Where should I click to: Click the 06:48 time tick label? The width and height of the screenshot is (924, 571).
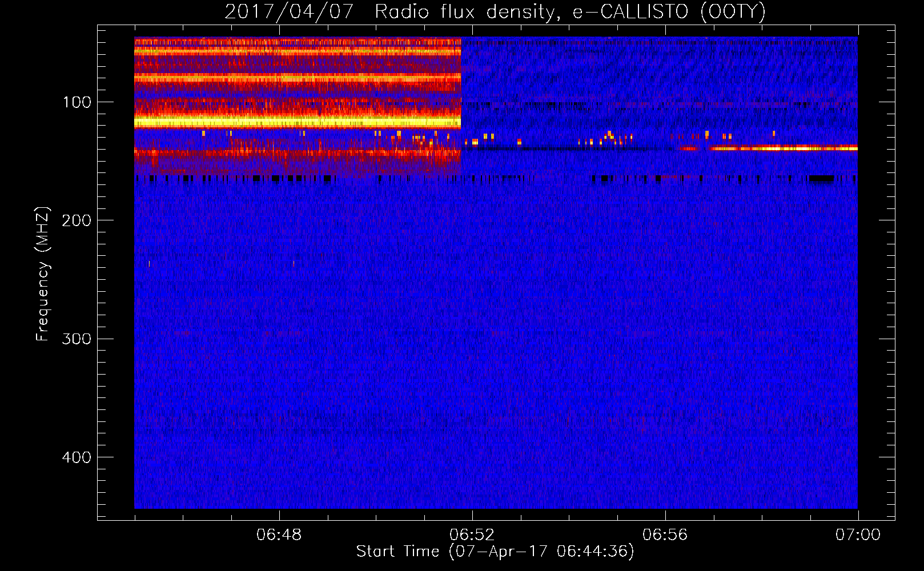(279, 535)
